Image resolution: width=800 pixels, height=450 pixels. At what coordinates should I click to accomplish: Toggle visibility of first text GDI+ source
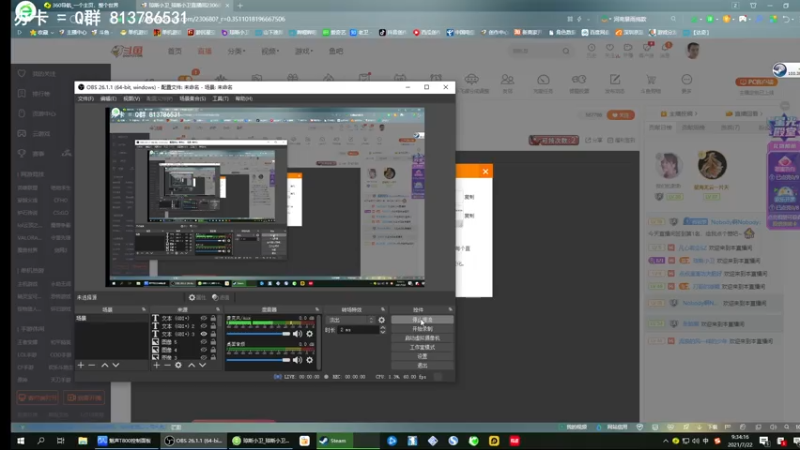click(x=204, y=318)
